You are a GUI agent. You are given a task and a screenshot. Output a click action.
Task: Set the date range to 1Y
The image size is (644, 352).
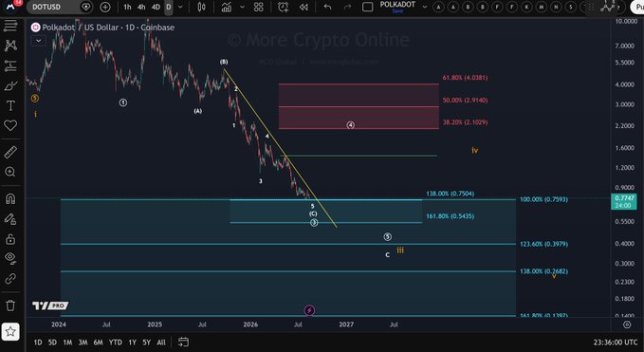(x=132, y=343)
